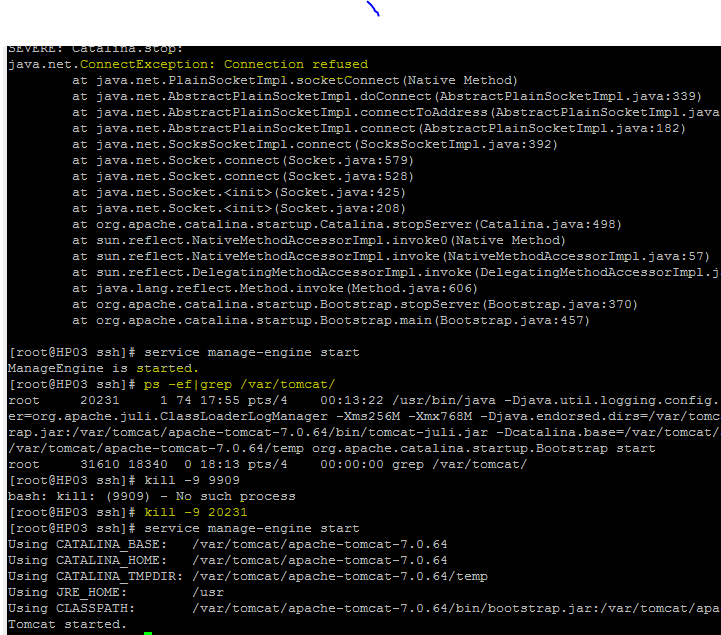Click the 'Tomcat started.' output line

(x=67, y=624)
